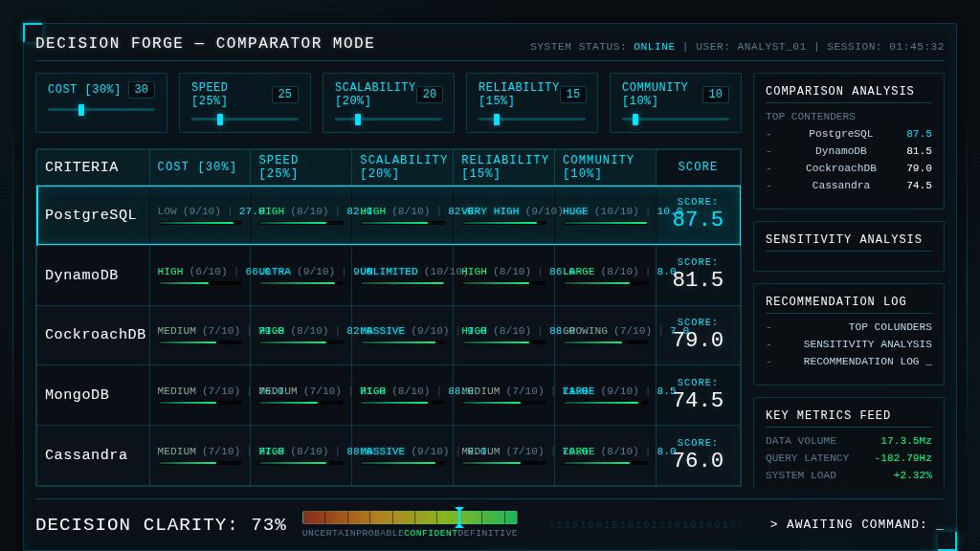This screenshot has height=551, width=980.
Task: Click the COST weight input showing 30
Action: tap(141, 89)
